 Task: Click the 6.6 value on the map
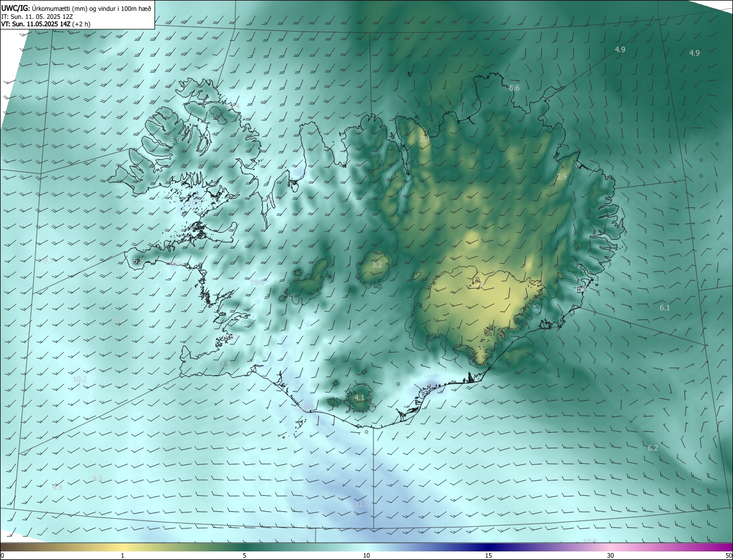click(x=514, y=88)
